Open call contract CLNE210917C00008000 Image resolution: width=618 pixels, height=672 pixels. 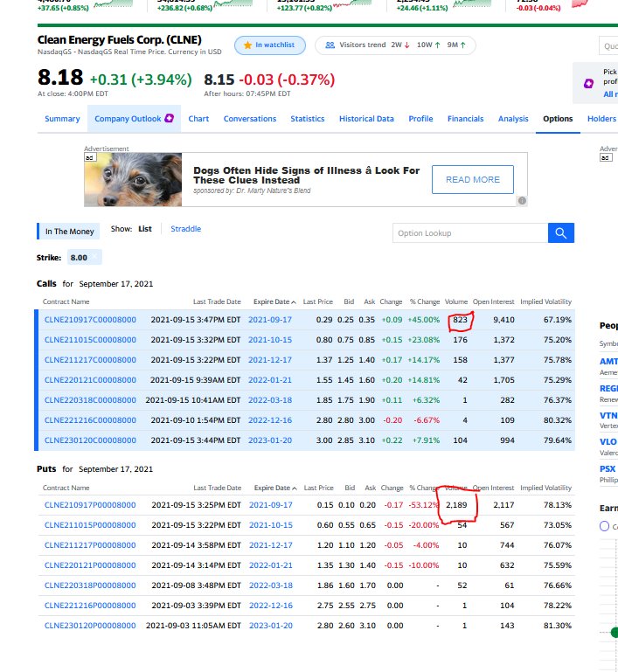coord(90,320)
